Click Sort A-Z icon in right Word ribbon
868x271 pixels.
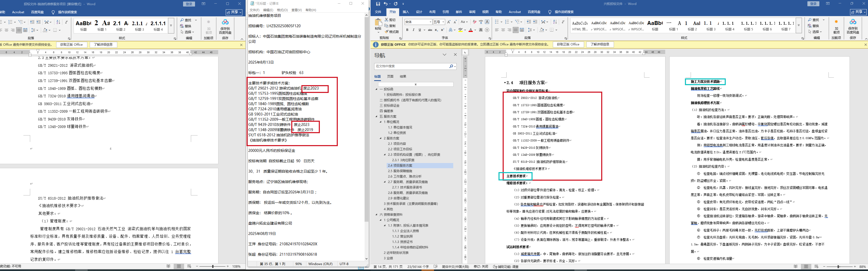[x=555, y=22]
